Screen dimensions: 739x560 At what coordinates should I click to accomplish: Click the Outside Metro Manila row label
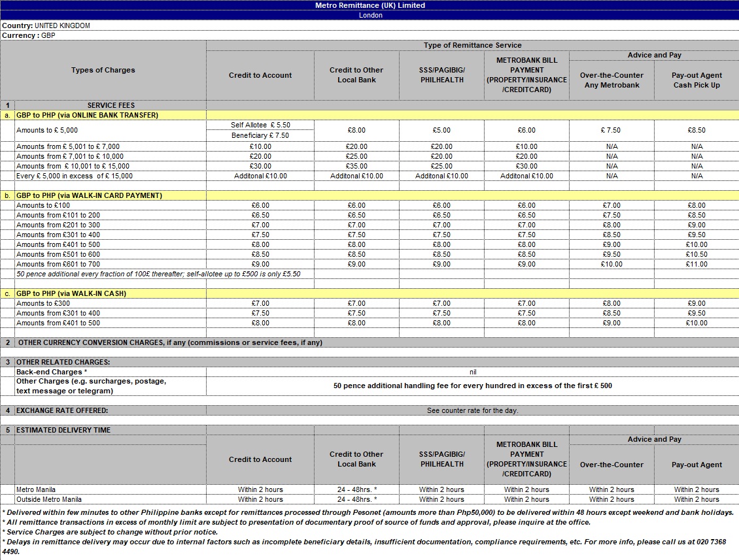[49, 499]
